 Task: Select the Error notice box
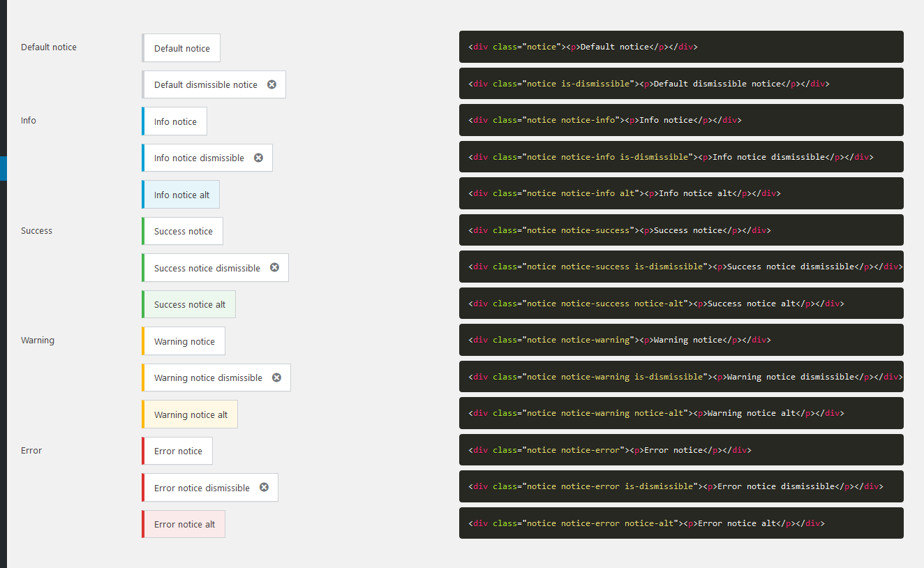pyautogui.click(x=177, y=451)
